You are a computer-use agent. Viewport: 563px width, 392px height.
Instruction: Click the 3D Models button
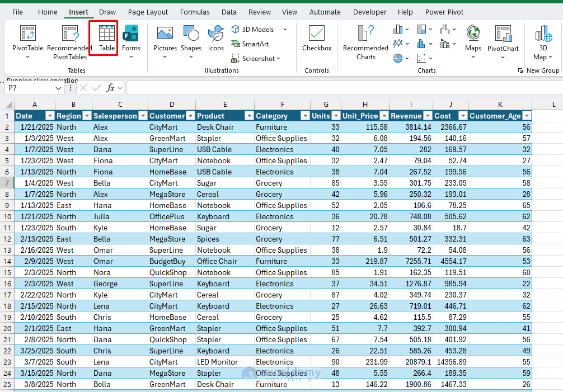257,30
